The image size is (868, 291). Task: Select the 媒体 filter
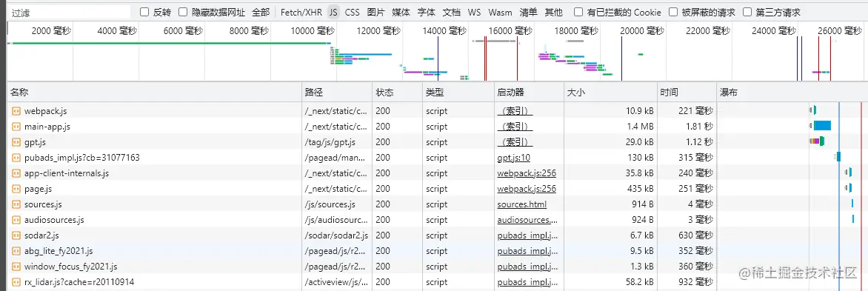[401, 12]
